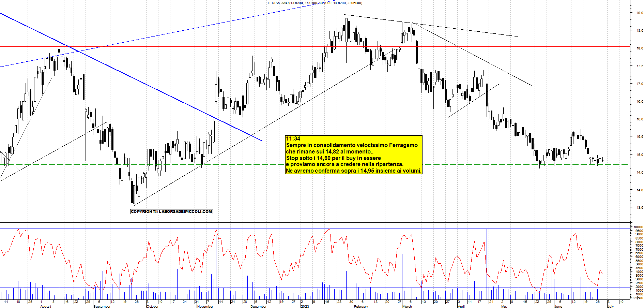The height and width of the screenshot is (308, 644).
Task: Select the 6000 volume axis label
Action: tap(639, 257)
